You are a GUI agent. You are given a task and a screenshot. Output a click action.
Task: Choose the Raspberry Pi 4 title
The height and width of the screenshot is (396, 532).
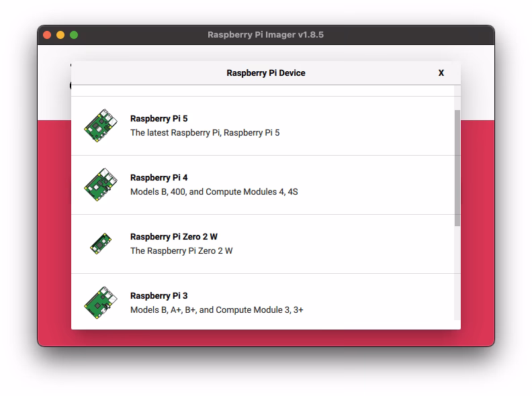pos(159,178)
